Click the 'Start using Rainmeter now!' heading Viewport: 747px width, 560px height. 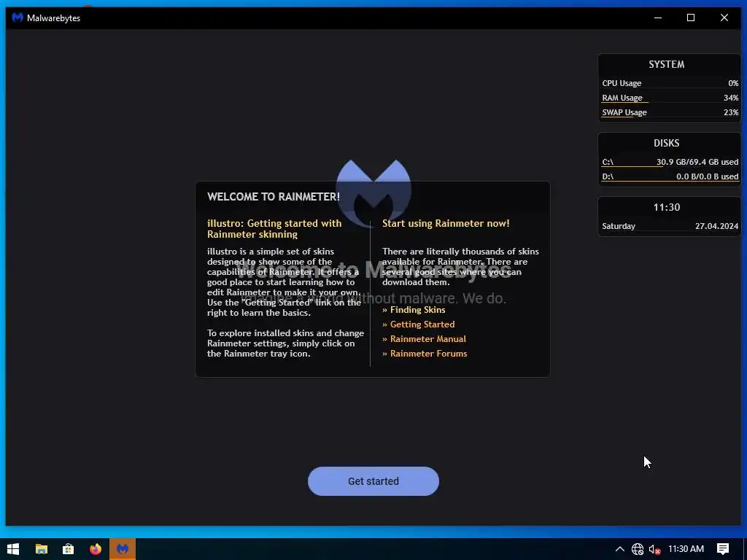tap(446, 223)
